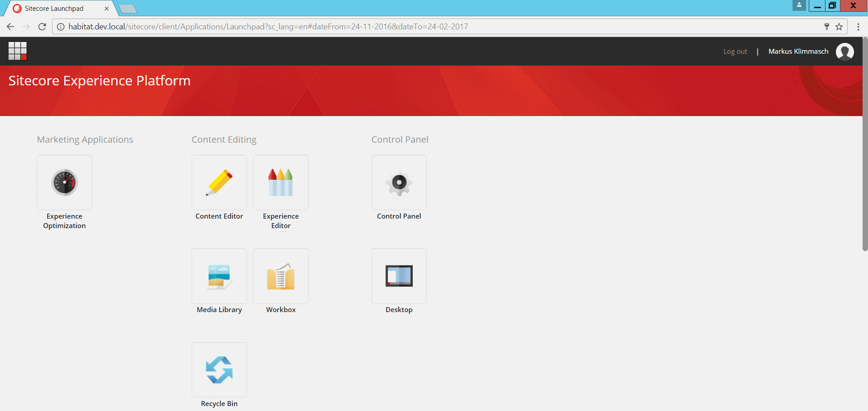Click the user profile avatar
The width and height of the screenshot is (868, 411).
point(844,51)
